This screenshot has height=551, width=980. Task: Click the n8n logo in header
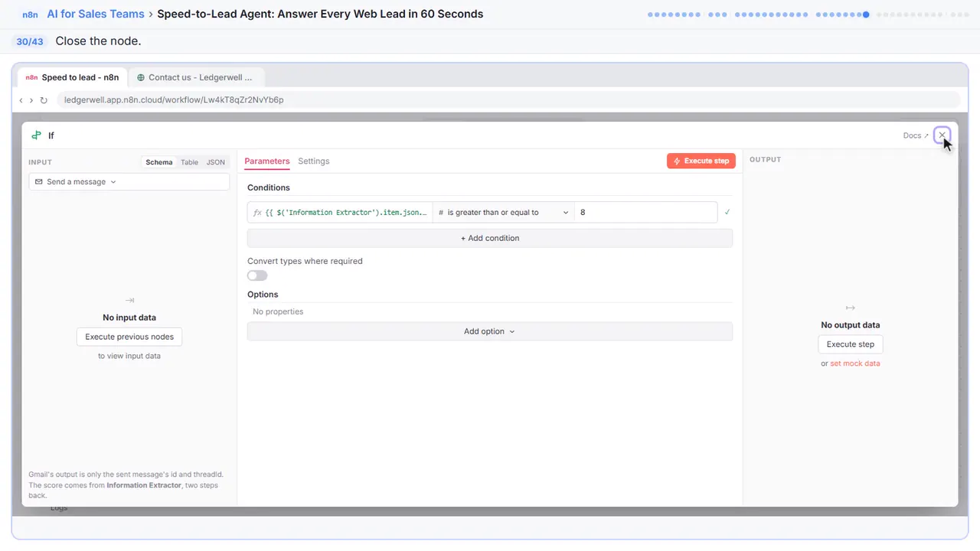[x=30, y=14]
